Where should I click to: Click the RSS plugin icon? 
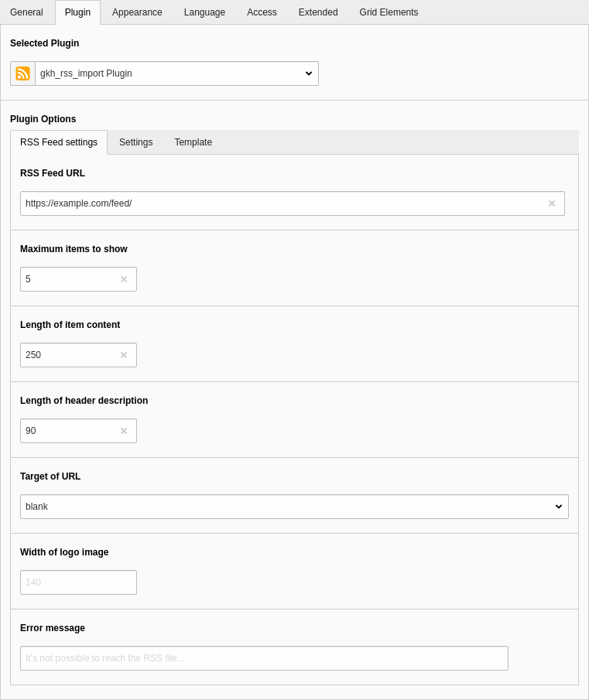pos(23,73)
